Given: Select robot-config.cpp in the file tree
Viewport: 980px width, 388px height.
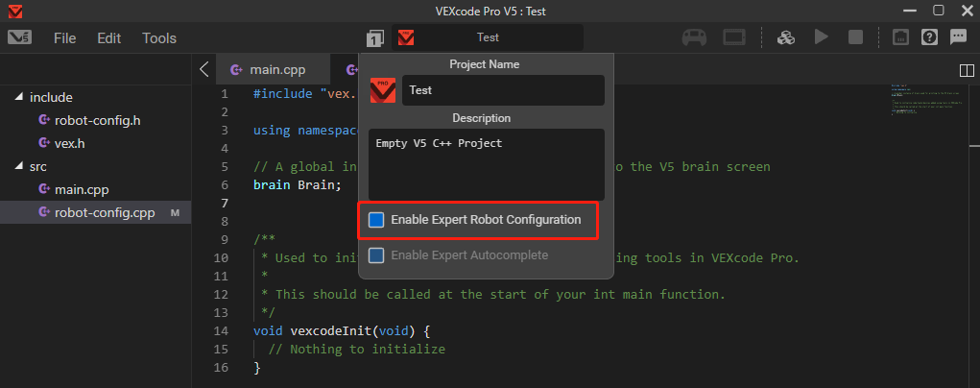Looking at the screenshot, I should pyautogui.click(x=96, y=212).
